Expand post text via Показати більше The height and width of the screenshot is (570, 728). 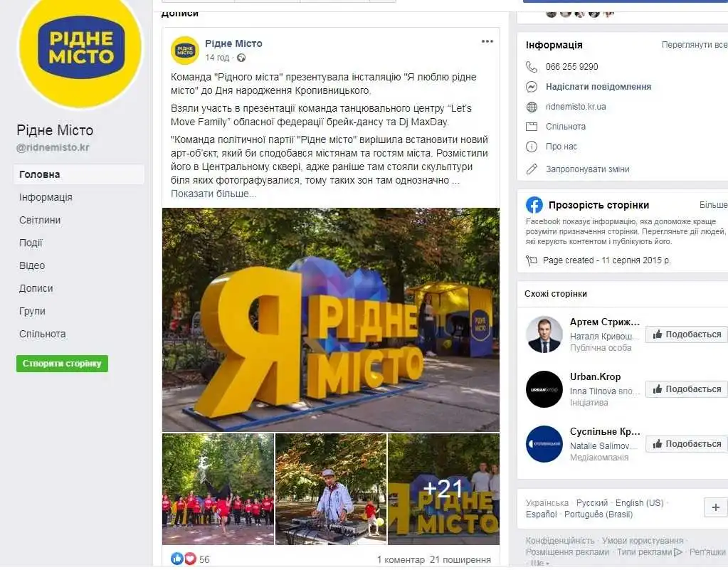pos(213,194)
